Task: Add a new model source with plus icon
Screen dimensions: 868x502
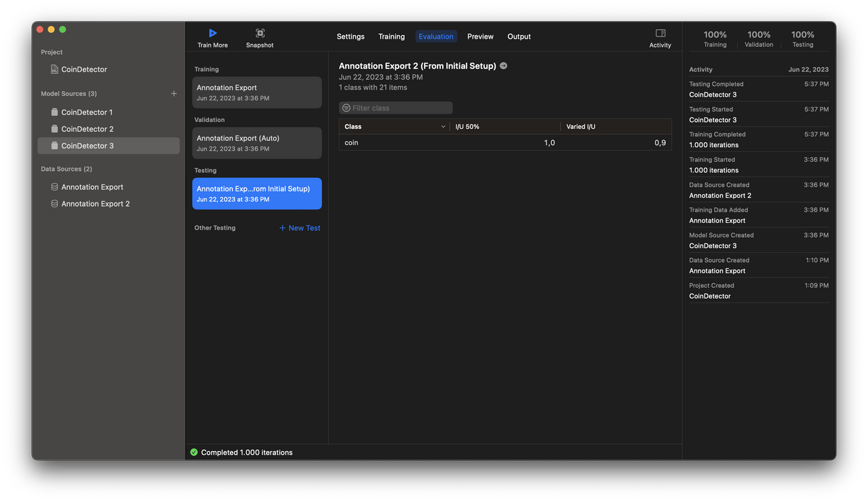Action: (174, 93)
